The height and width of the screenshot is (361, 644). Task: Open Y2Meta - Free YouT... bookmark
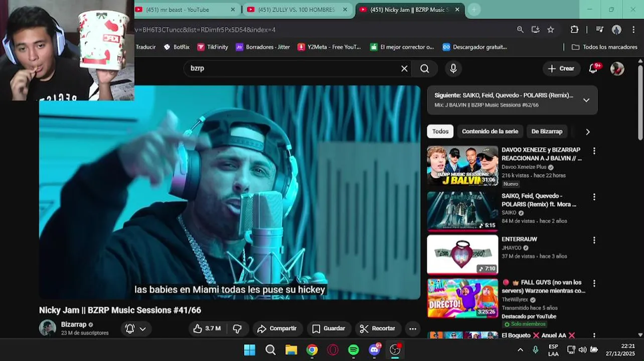point(329,47)
